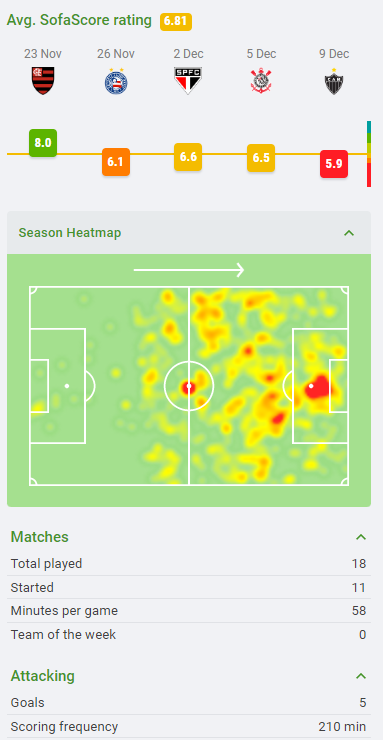Click the Avg. SofaScore rating title
The height and width of the screenshot is (740, 384).
pos(79,20)
